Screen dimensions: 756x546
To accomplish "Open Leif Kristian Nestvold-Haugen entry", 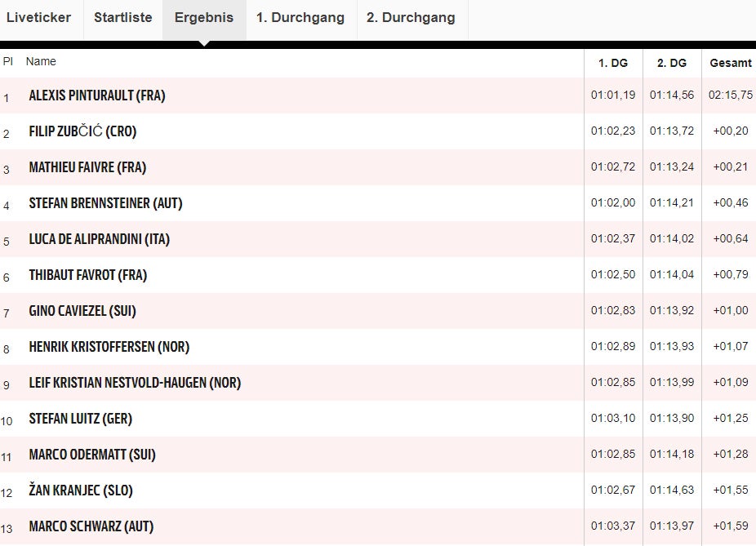I will coord(135,383).
